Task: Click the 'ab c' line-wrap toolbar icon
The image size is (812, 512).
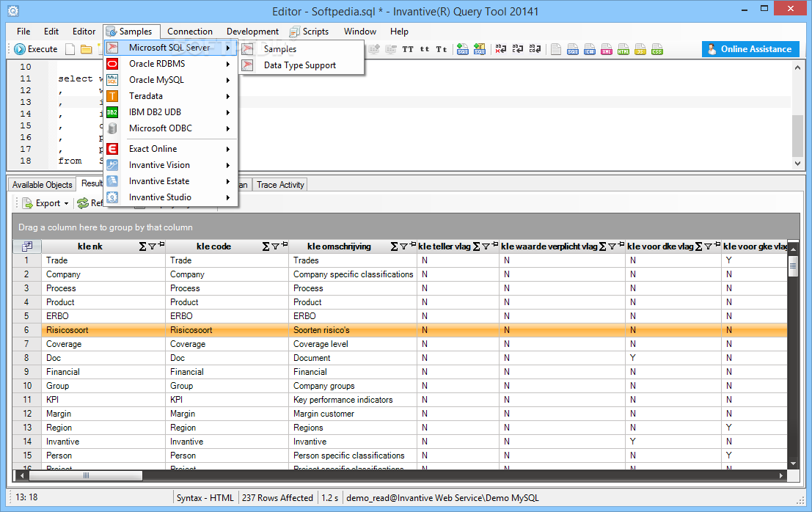Action: click(517, 49)
